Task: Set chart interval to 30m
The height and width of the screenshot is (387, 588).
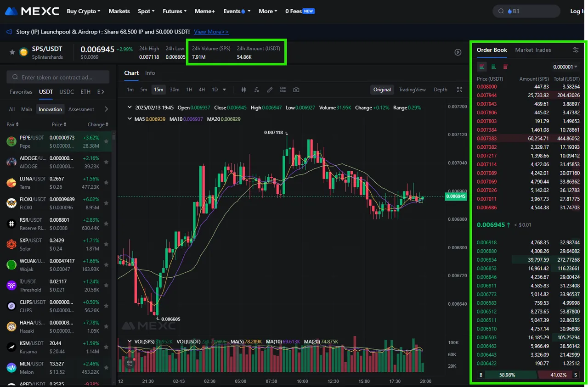Action: tap(175, 90)
